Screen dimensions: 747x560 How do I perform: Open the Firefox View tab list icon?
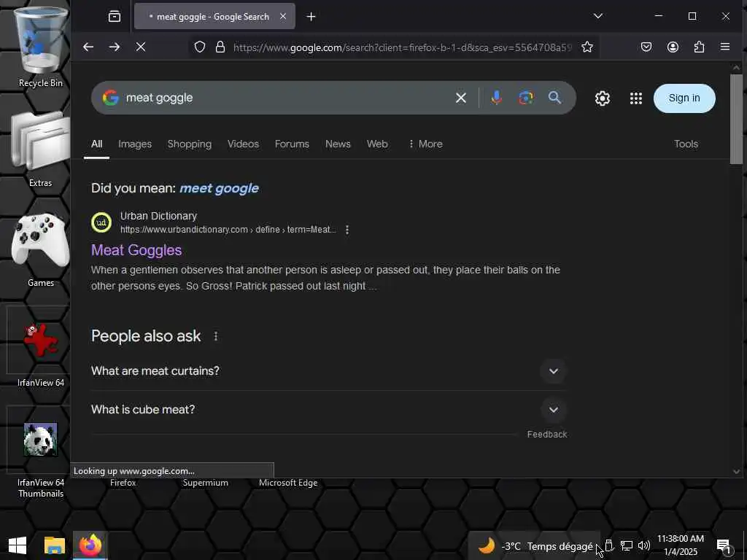[x=115, y=17]
